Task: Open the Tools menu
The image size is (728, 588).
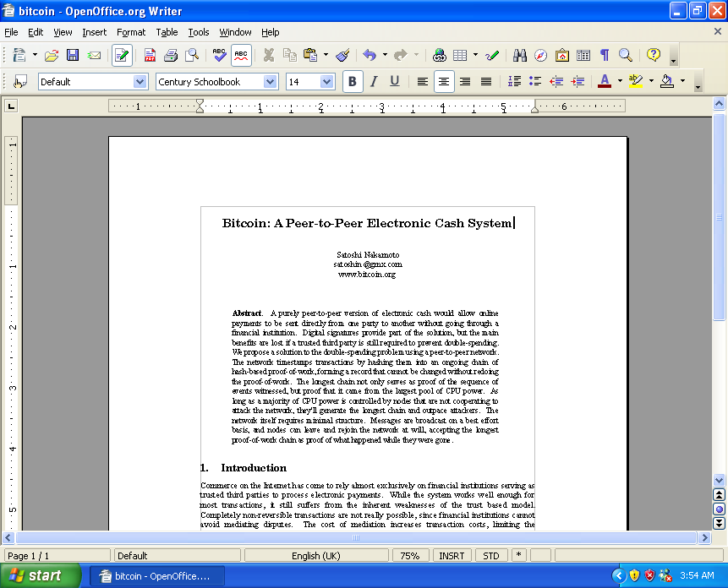Action: 199,32
